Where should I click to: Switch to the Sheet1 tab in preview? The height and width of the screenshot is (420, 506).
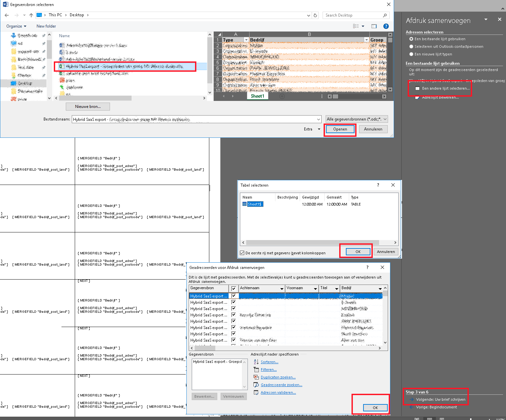coord(257,96)
